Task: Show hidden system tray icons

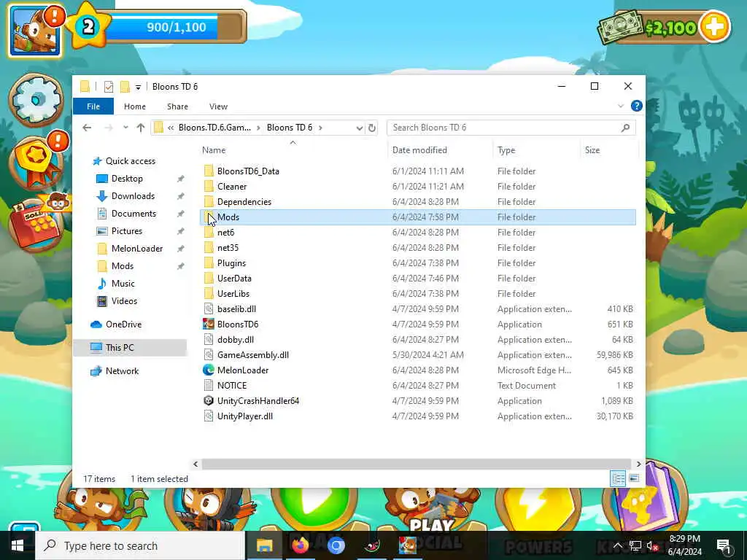Action: pyautogui.click(x=617, y=545)
